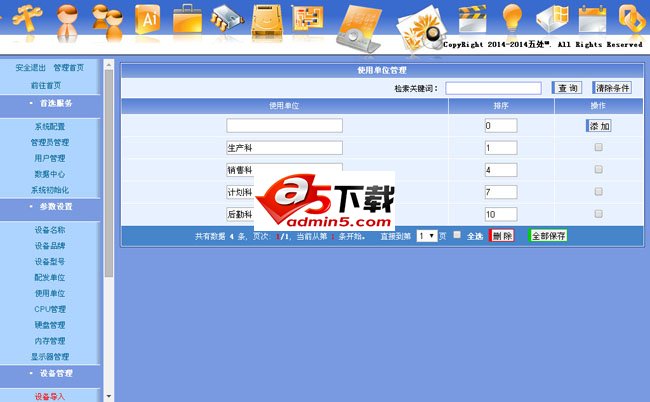The image size is (650, 402).
Task: Click the large calculator-style device icon
Action: click(x=359, y=28)
